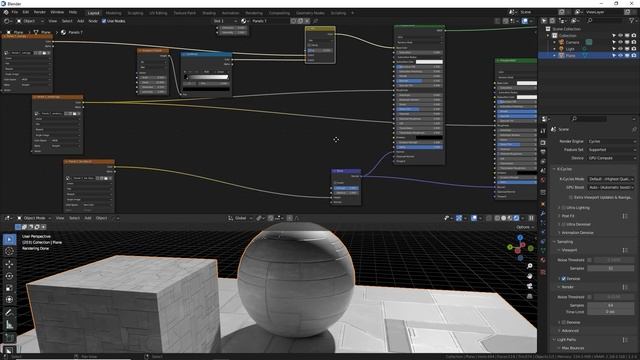Select the Select Box tool in viewport
The height and width of the screenshot is (360, 640).
[9, 239]
